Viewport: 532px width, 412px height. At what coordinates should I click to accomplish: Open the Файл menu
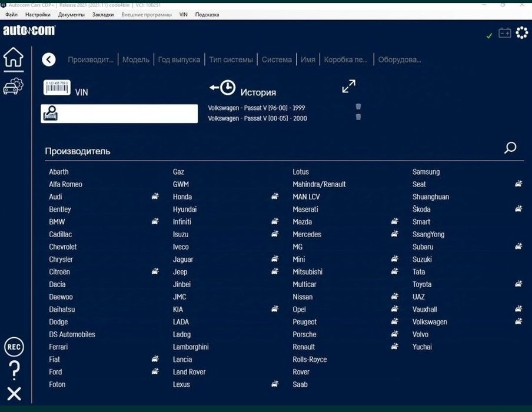pos(12,15)
